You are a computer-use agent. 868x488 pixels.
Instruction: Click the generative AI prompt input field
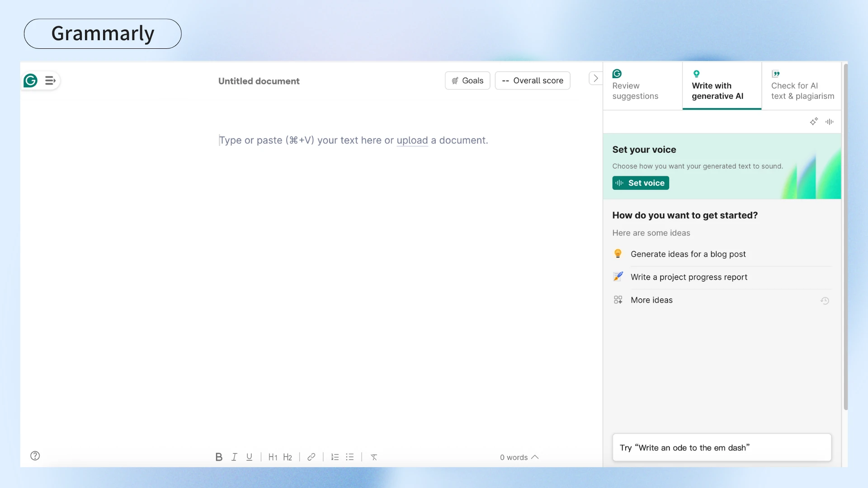tap(722, 447)
